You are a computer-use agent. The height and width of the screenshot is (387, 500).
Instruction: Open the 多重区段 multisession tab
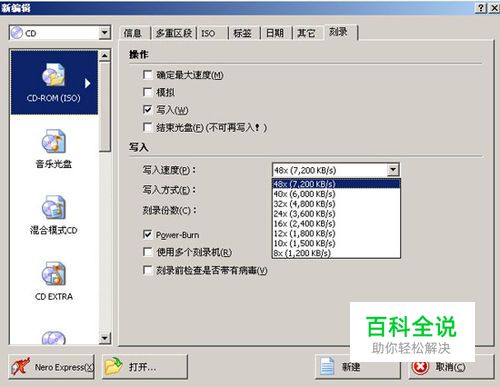(174, 33)
